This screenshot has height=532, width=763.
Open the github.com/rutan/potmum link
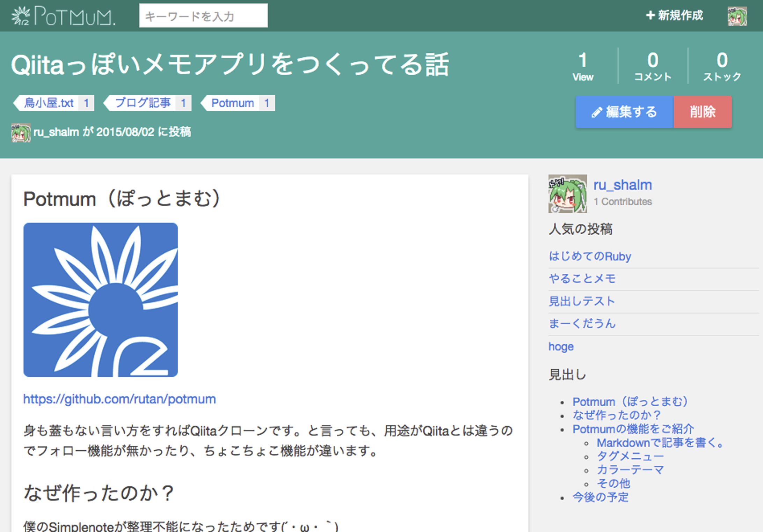pyautogui.click(x=119, y=399)
